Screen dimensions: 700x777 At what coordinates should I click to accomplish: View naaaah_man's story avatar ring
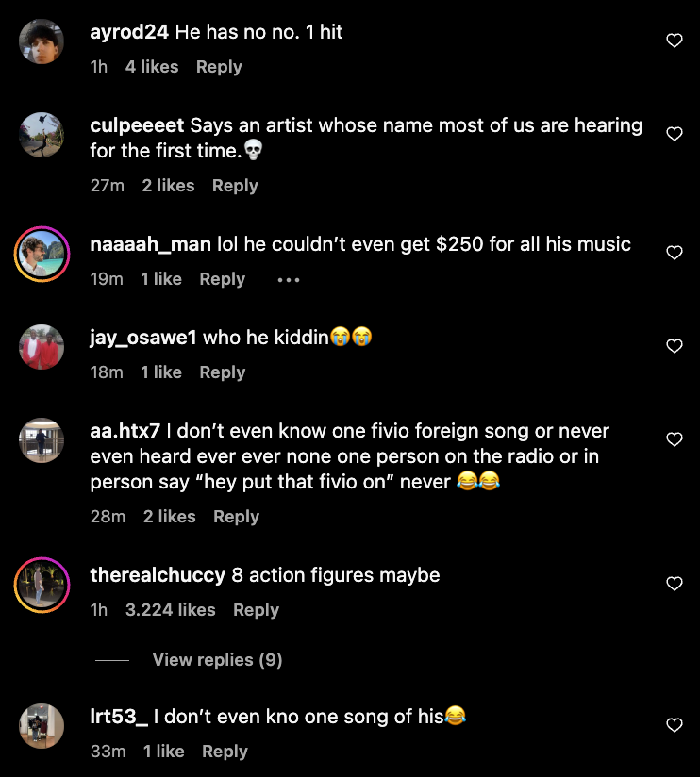[42, 254]
